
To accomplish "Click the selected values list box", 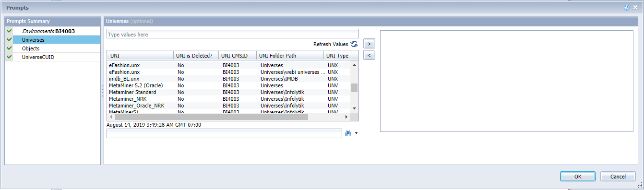I will 507,81.
